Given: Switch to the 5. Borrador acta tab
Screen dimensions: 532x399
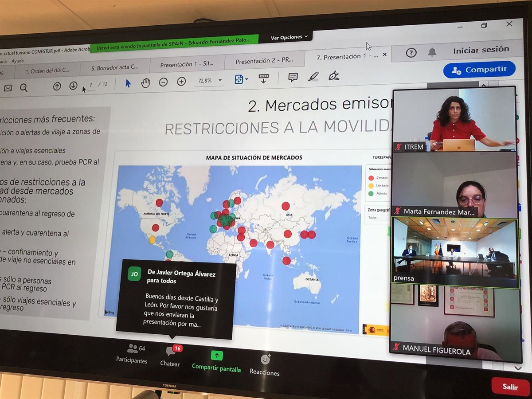Looking at the screenshot, I should click(114, 68).
